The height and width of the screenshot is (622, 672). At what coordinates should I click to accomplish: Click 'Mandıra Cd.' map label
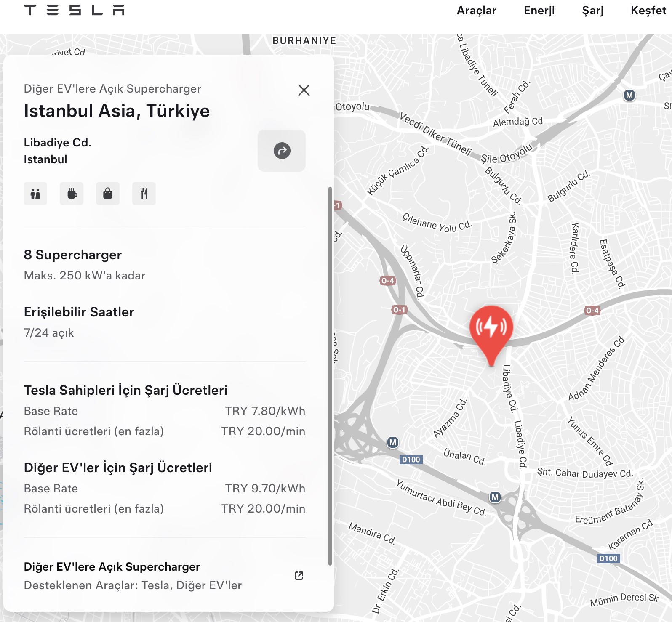click(372, 533)
